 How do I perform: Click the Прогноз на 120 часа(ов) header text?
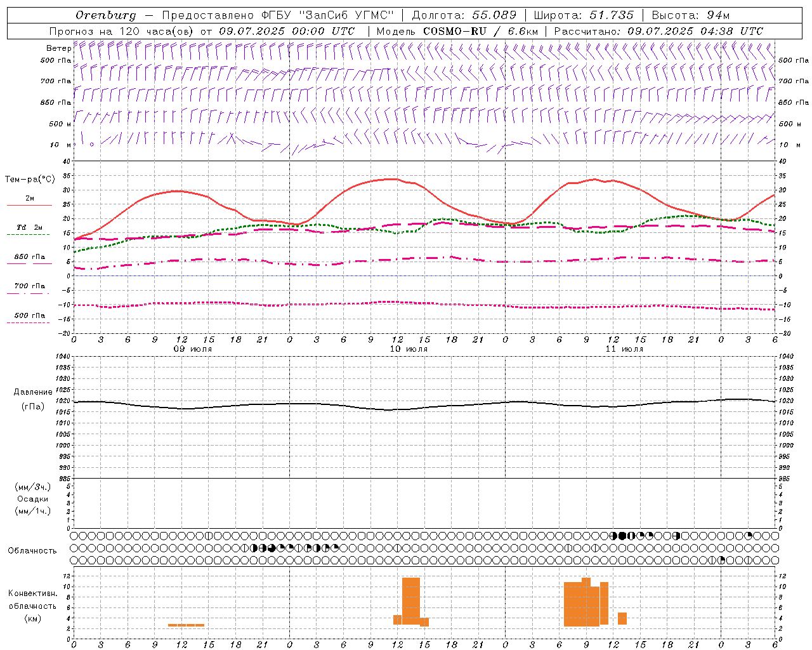click(122, 31)
